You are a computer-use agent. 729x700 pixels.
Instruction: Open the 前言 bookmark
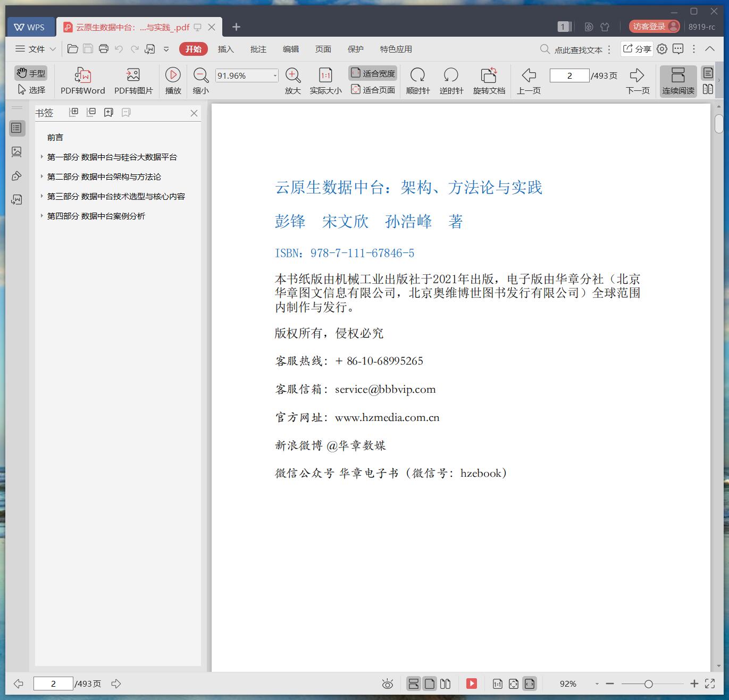[x=55, y=137]
